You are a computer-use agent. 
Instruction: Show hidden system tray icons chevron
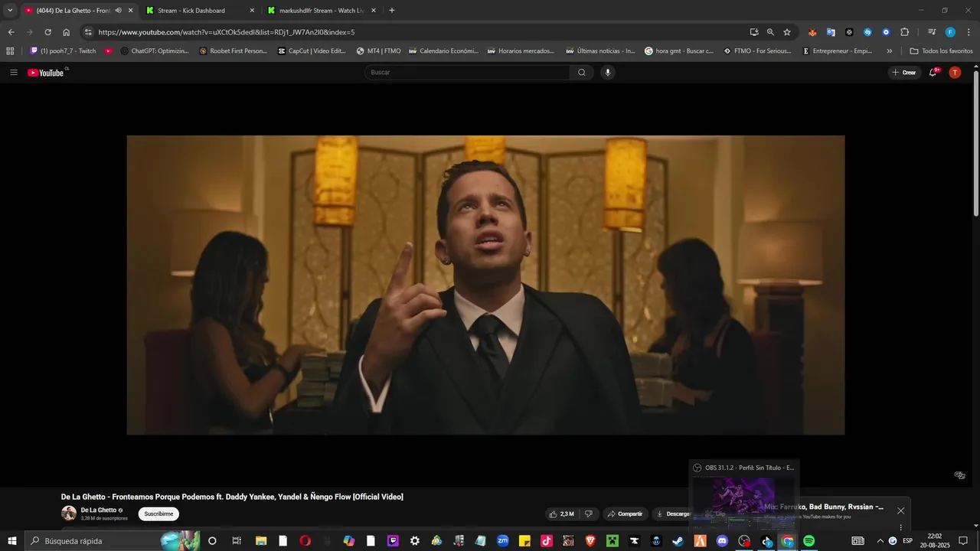879,541
